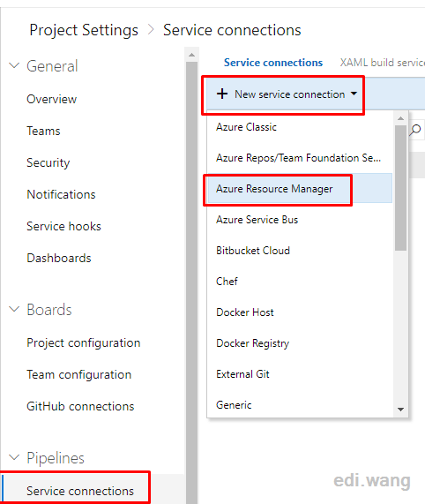Open the Service connections tab

click(x=273, y=63)
